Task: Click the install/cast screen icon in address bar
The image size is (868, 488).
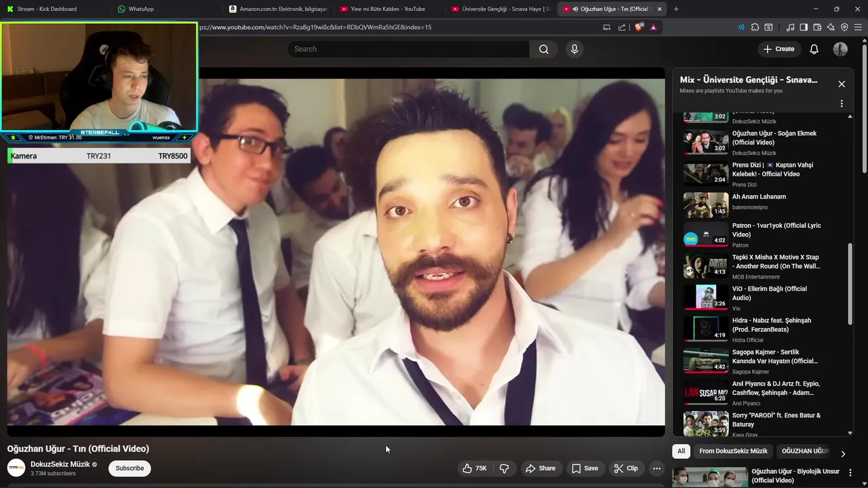Action: click(x=606, y=27)
